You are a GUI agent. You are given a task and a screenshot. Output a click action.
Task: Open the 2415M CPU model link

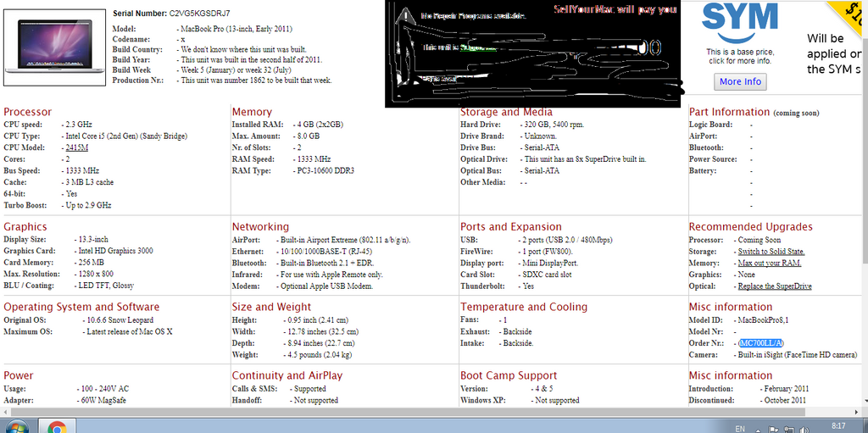click(77, 147)
